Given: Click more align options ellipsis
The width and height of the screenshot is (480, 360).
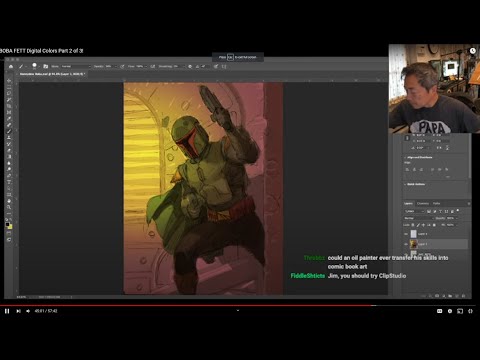Looking at the screenshot, I should (448, 177).
